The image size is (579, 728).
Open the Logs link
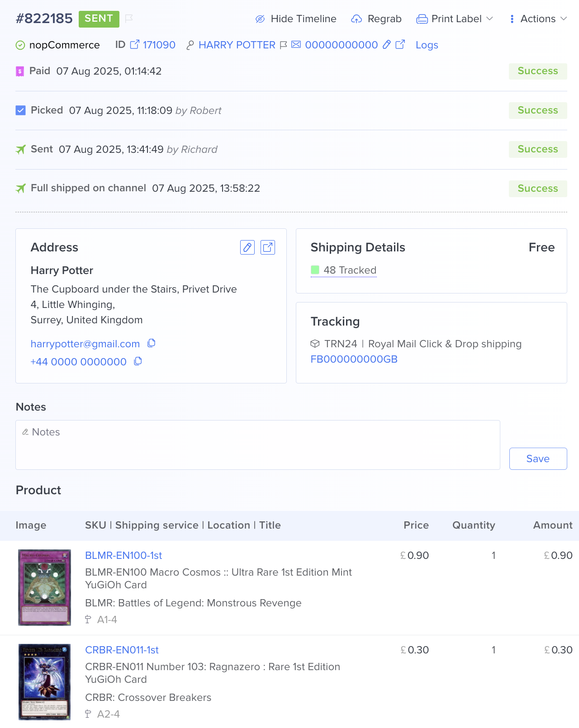(x=427, y=45)
